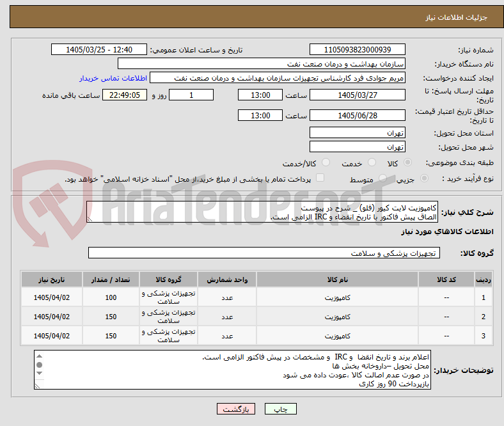504x426 pixels.
Task: Select the کالا/خدمت radio button
Action: pos(326,162)
